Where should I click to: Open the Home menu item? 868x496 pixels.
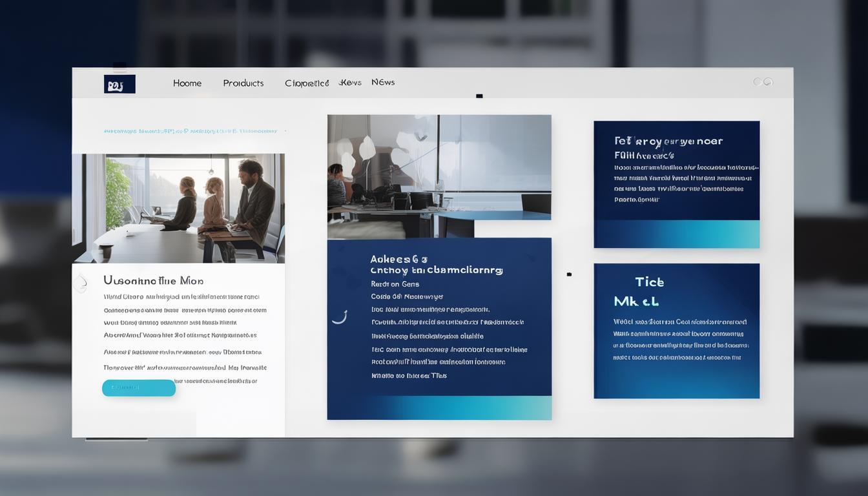coord(187,83)
